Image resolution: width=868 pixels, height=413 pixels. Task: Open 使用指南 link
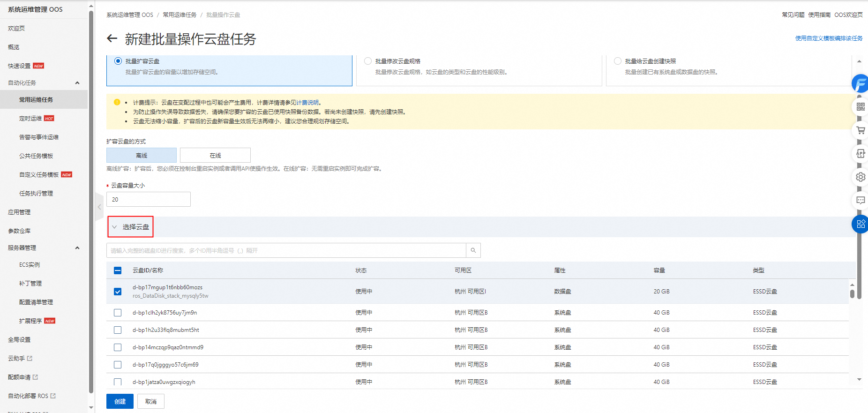coord(819,15)
